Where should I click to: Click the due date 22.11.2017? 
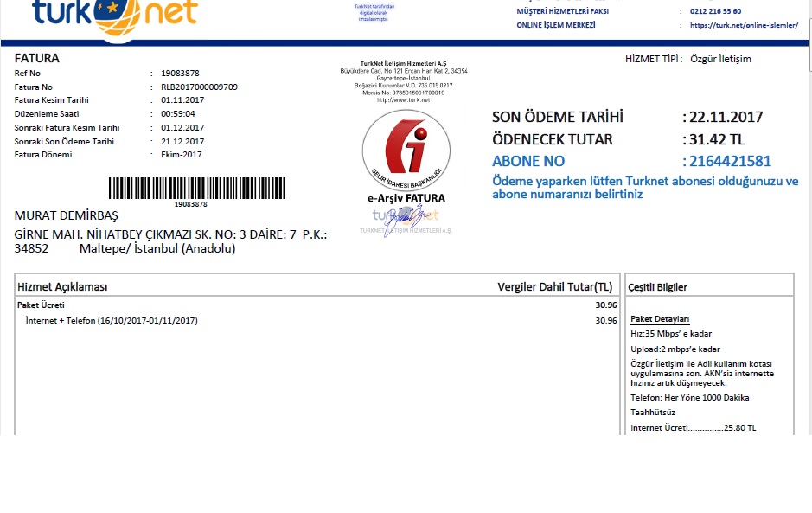coord(726,117)
